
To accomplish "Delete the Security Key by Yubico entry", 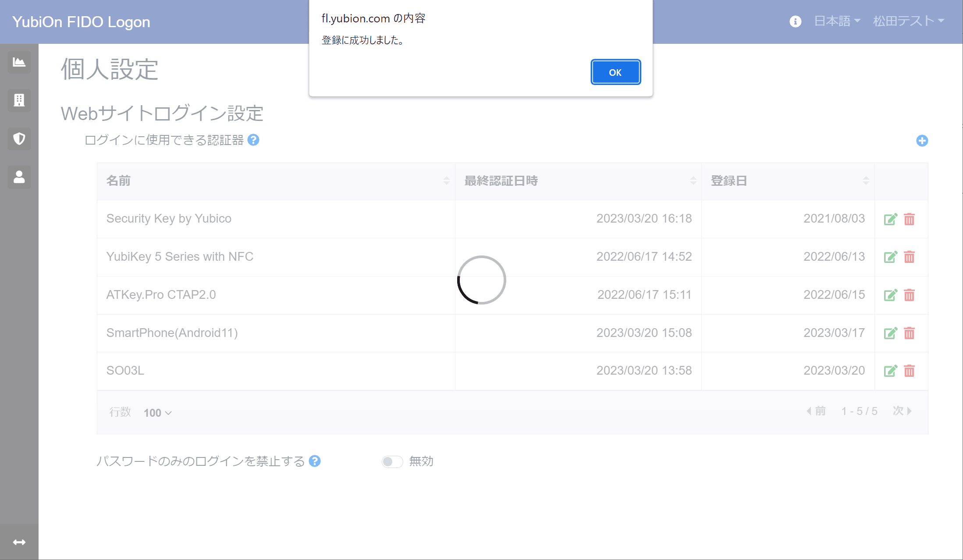I will (910, 219).
